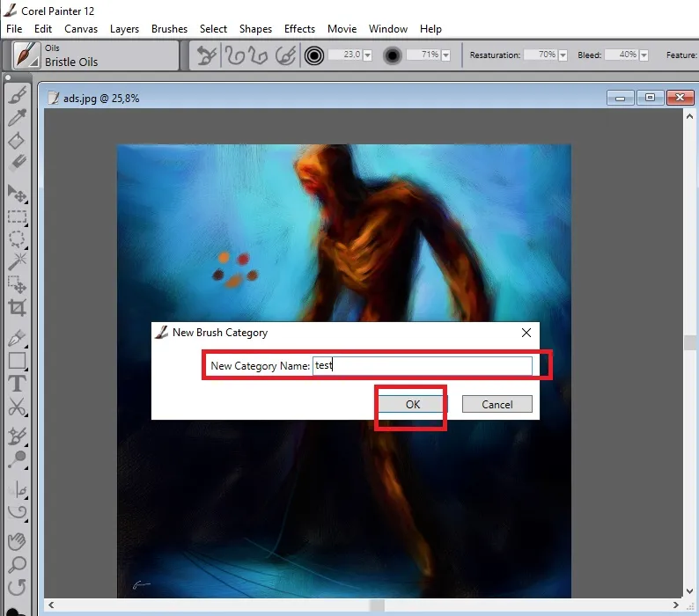Image resolution: width=699 pixels, height=616 pixels.
Task: Open the Canvas menu
Action: (81, 29)
